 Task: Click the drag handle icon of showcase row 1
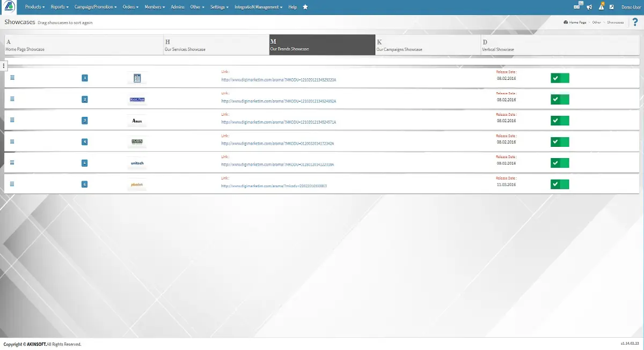coord(12,77)
